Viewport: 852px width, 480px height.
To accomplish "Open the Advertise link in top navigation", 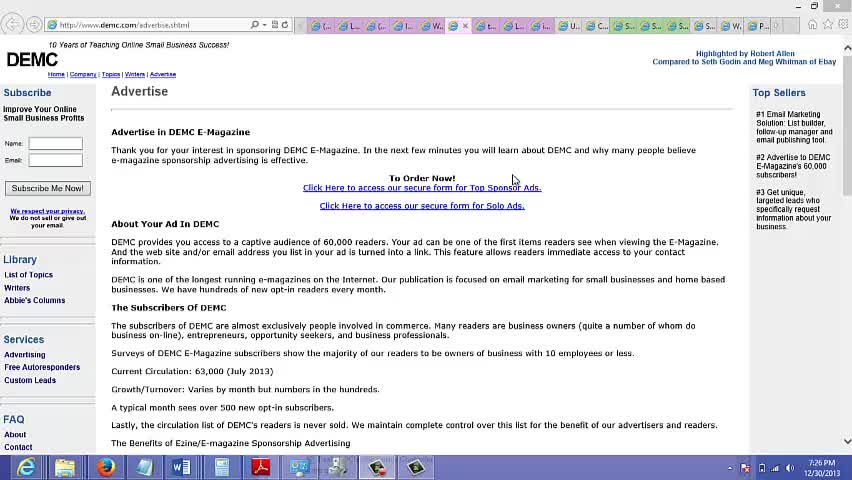I will coord(162,74).
